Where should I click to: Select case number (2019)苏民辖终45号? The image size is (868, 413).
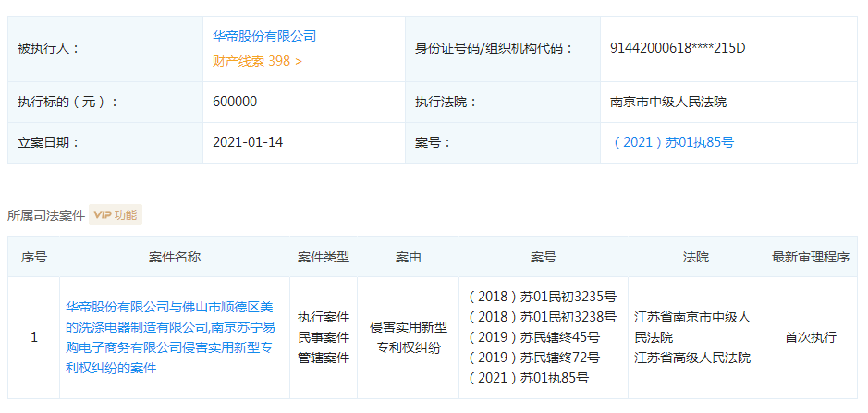533,337
